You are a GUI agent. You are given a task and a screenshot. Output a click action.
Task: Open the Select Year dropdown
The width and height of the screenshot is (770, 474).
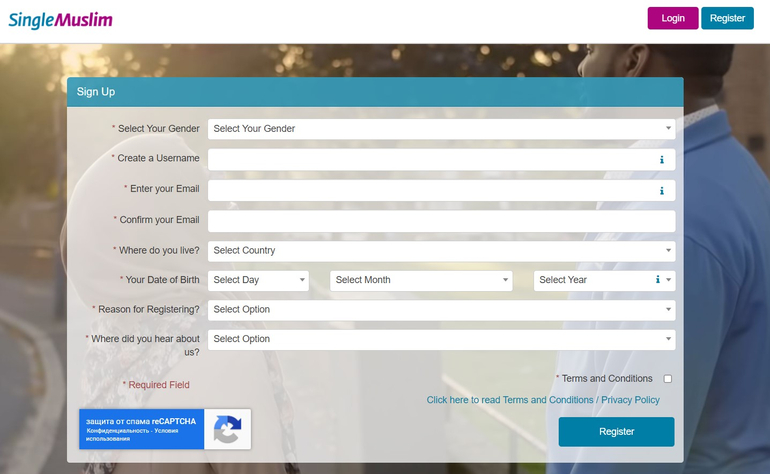coord(605,280)
